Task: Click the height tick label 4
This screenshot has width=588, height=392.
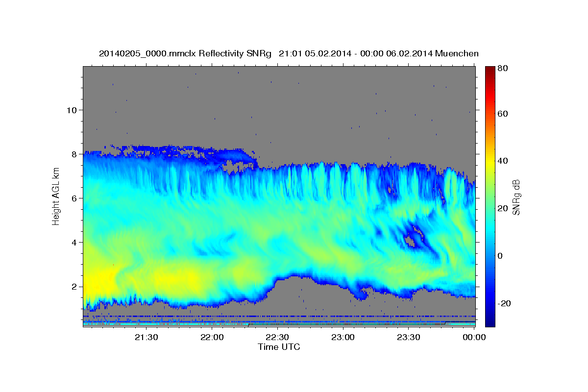Action: (x=73, y=242)
